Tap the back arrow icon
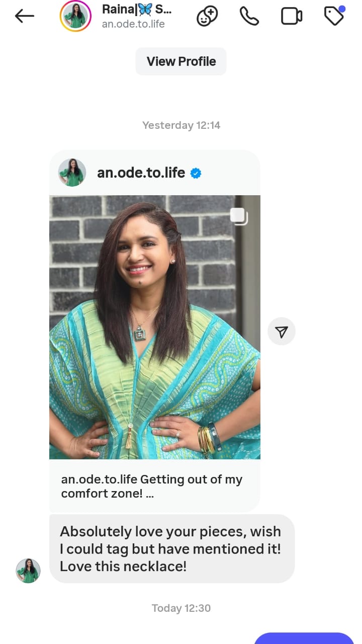Viewport: 362px width, 644px height. tap(25, 16)
